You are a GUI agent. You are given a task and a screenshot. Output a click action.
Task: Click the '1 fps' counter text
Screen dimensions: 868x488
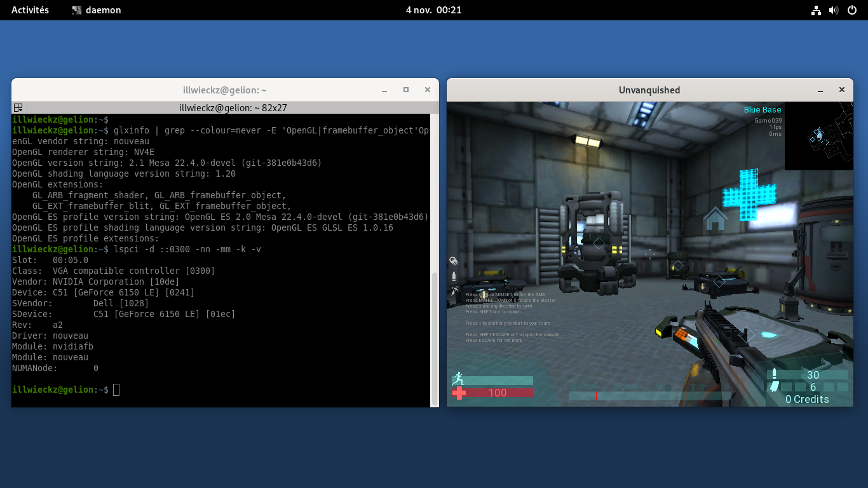coord(775,127)
